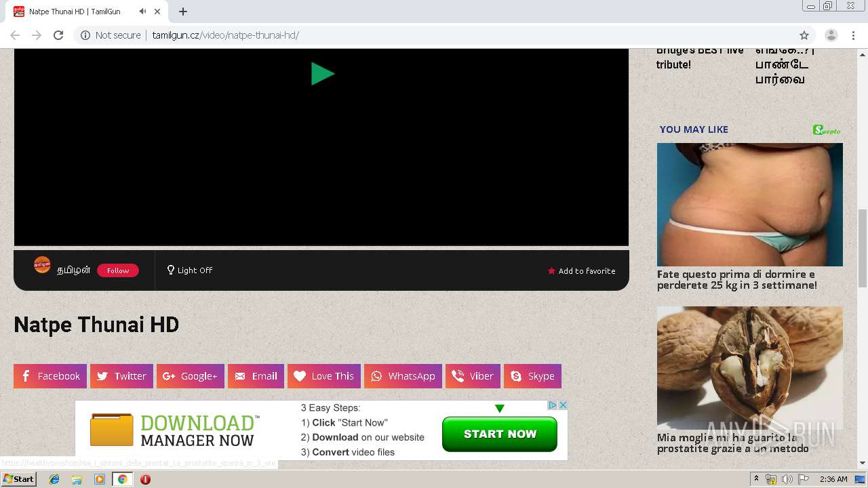
Task: Close the Natpe Thunai HD tab
Action: pyautogui.click(x=158, y=12)
